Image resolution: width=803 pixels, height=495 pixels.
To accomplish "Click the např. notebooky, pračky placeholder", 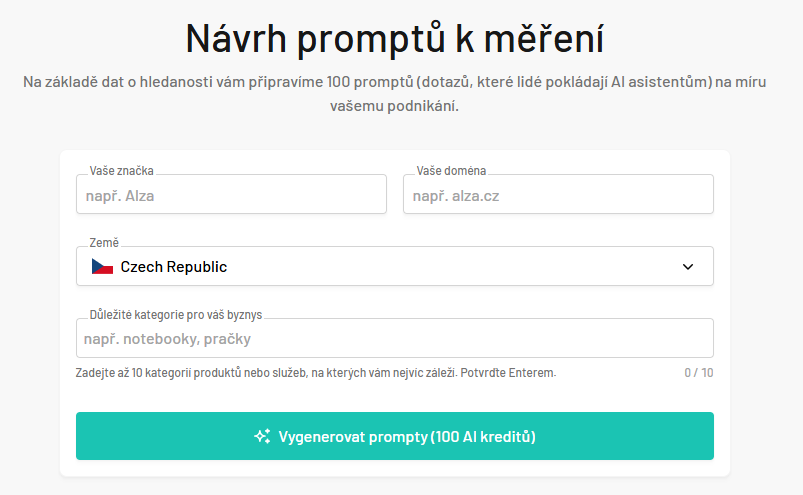I will point(167,339).
